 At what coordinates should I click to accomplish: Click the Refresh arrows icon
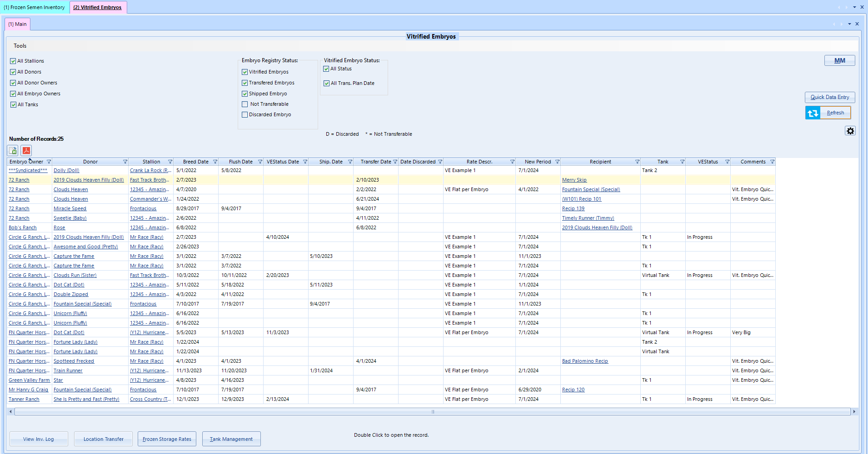(x=813, y=113)
